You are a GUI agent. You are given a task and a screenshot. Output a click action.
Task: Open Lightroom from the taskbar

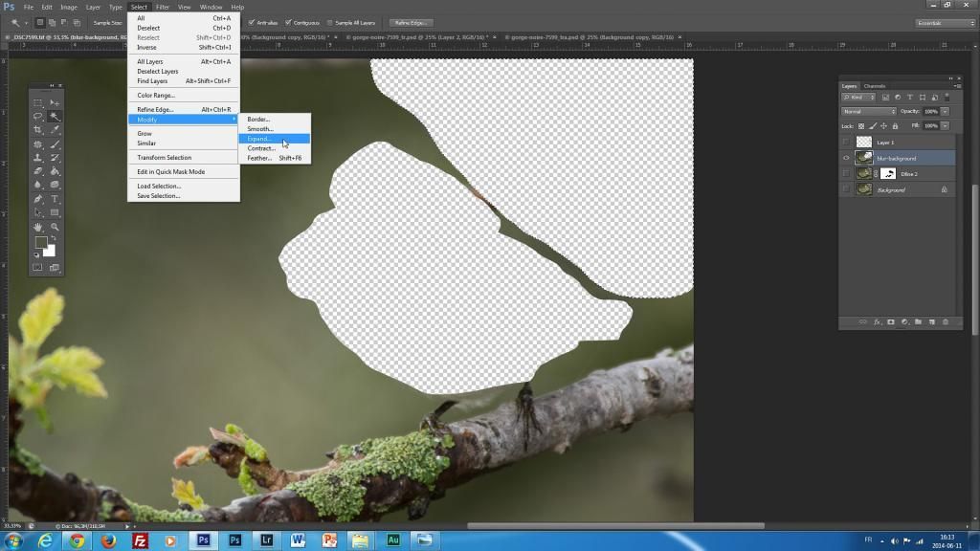pos(266,540)
